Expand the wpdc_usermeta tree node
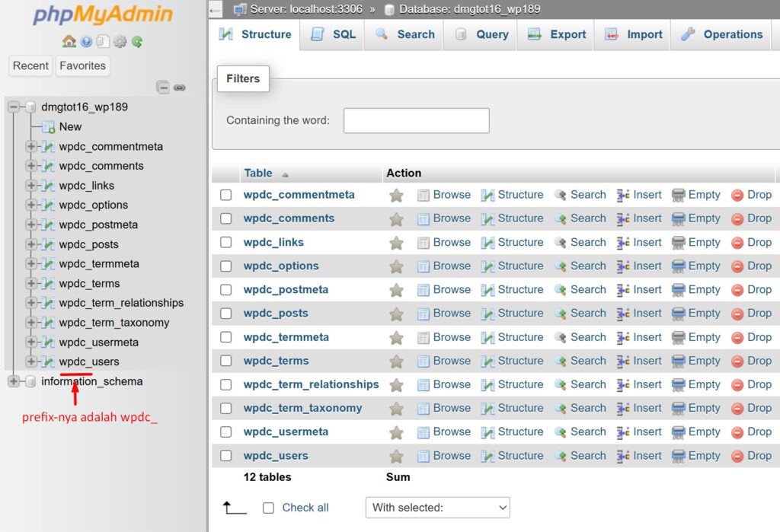This screenshot has height=532, width=780. click(31, 342)
